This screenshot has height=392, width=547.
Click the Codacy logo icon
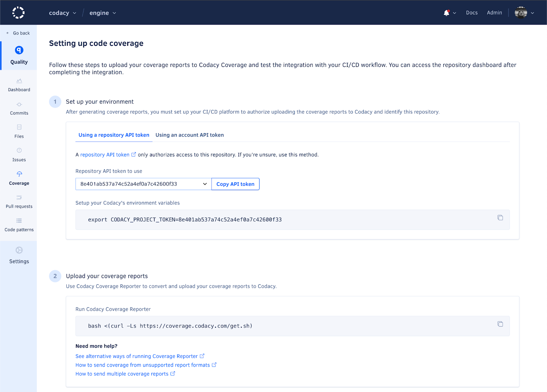pos(18,13)
